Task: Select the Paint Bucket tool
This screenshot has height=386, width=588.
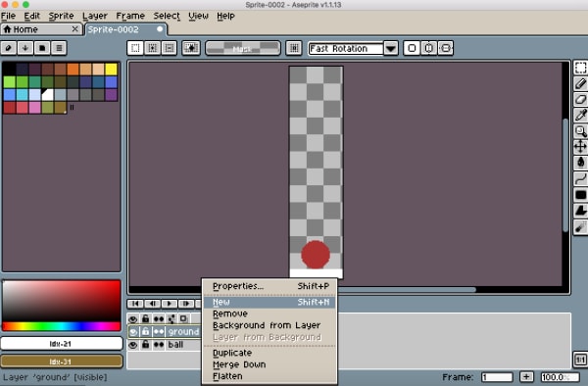Action: [580, 163]
